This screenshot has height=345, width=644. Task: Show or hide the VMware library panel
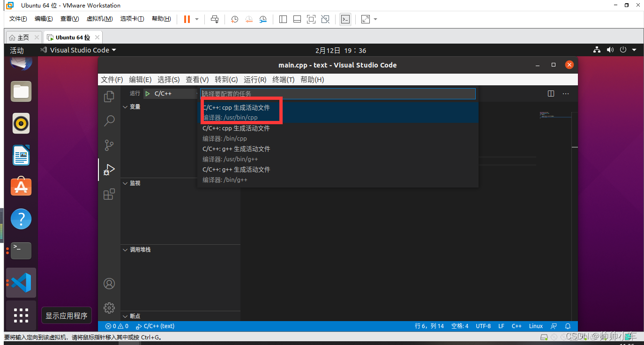(x=283, y=19)
